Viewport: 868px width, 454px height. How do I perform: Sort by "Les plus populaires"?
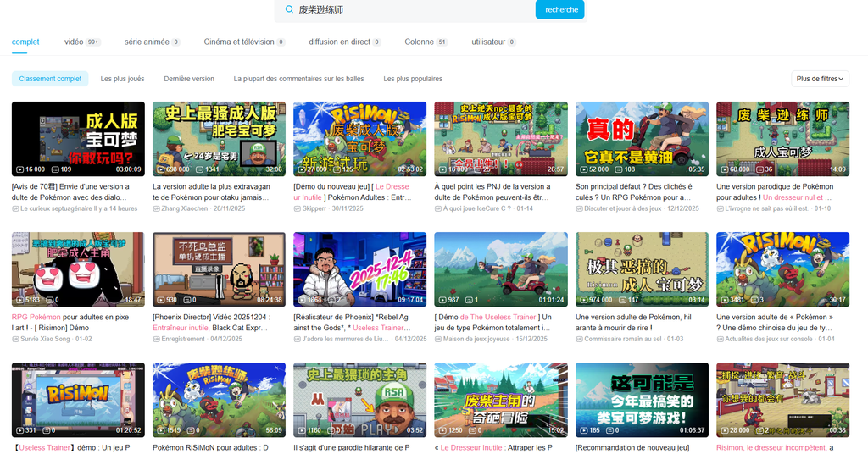click(413, 79)
